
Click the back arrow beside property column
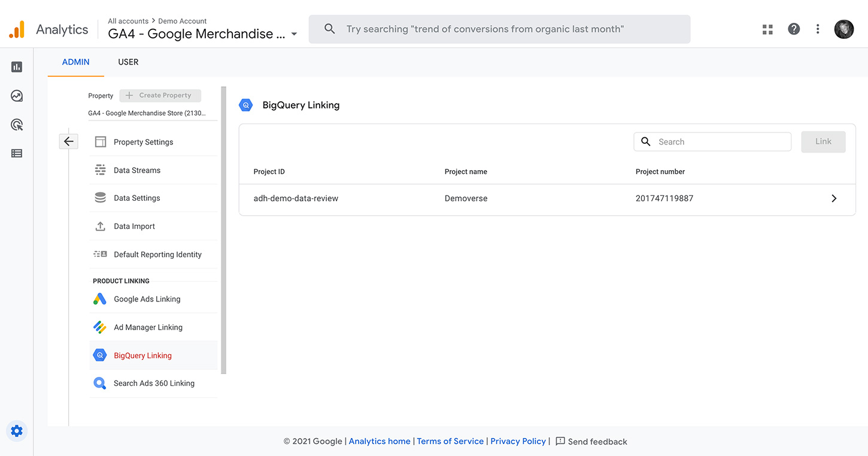click(x=69, y=141)
